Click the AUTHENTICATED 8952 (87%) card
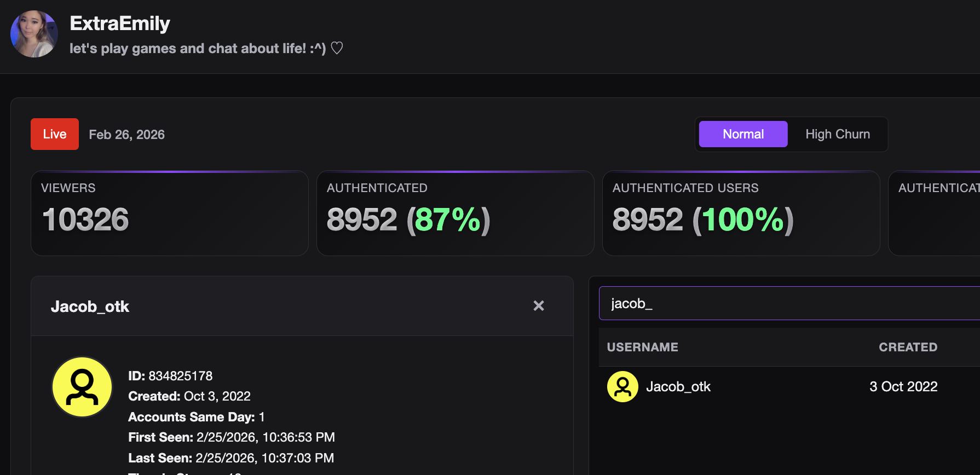This screenshot has width=980, height=475. pos(456,213)
